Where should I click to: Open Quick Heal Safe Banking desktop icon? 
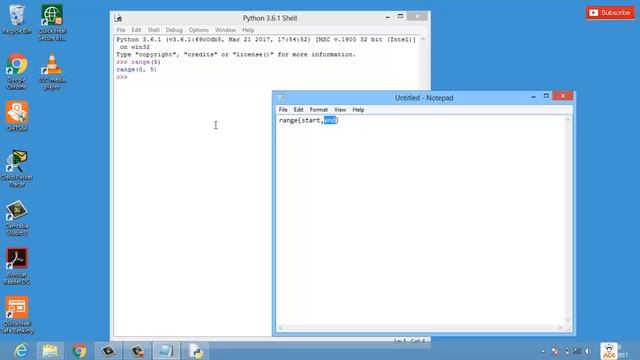click(17, 315)
